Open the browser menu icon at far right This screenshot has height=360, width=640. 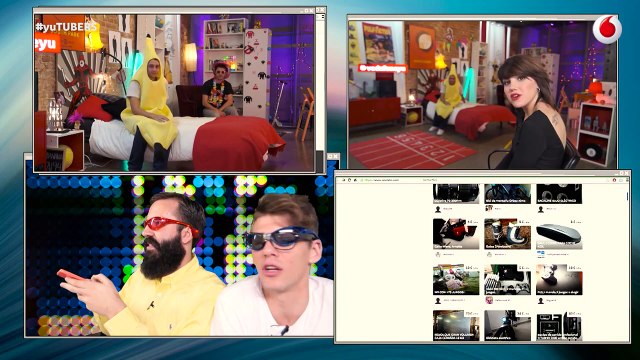pos(627,180)
